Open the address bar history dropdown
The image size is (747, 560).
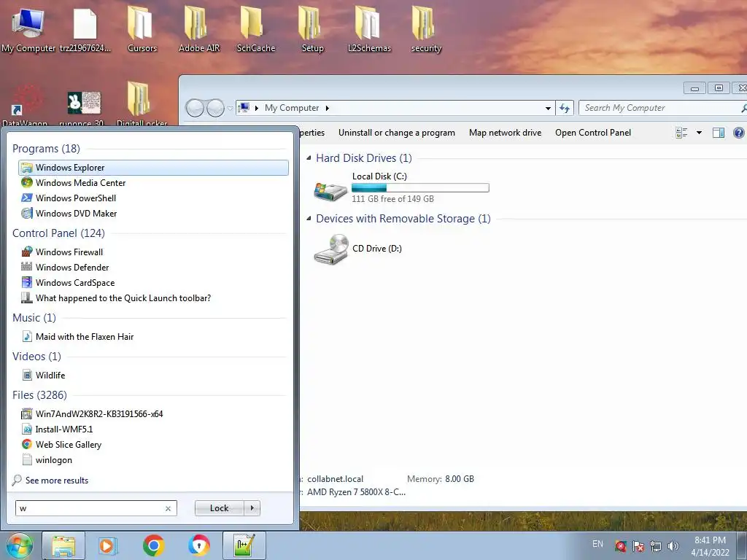pos(548,108)
